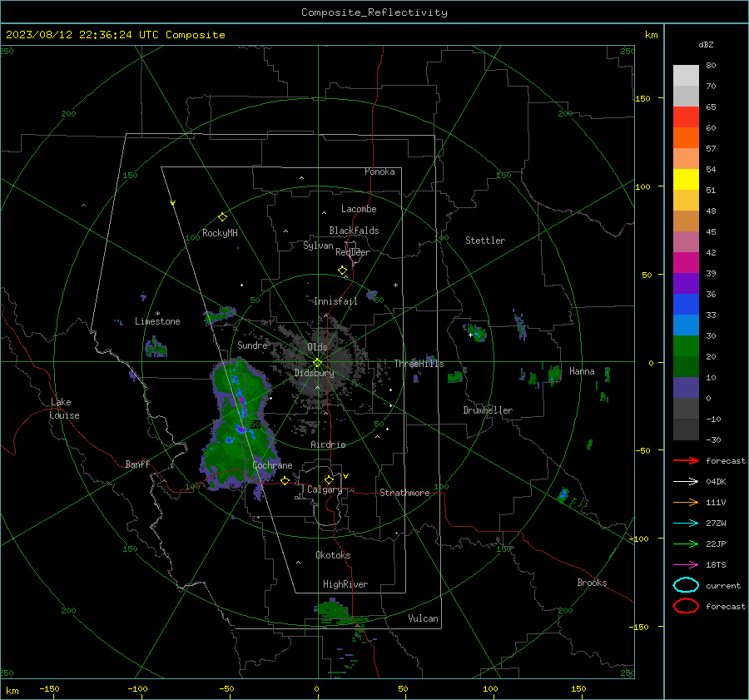This screenshot has width=749, height=700.
Task: Click the white asterisk marker above Limestone
Action: 157,314
